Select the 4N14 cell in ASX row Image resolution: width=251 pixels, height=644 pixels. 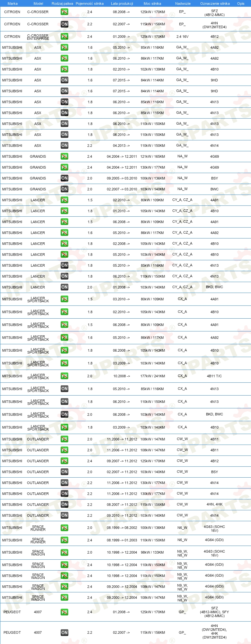214,146
